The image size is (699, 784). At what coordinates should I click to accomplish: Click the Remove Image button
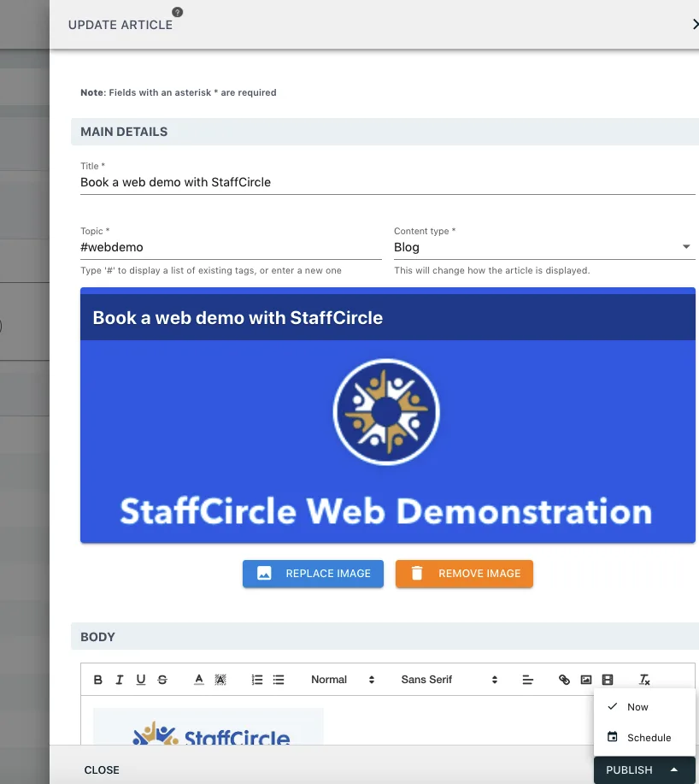[x=464, y=574]
